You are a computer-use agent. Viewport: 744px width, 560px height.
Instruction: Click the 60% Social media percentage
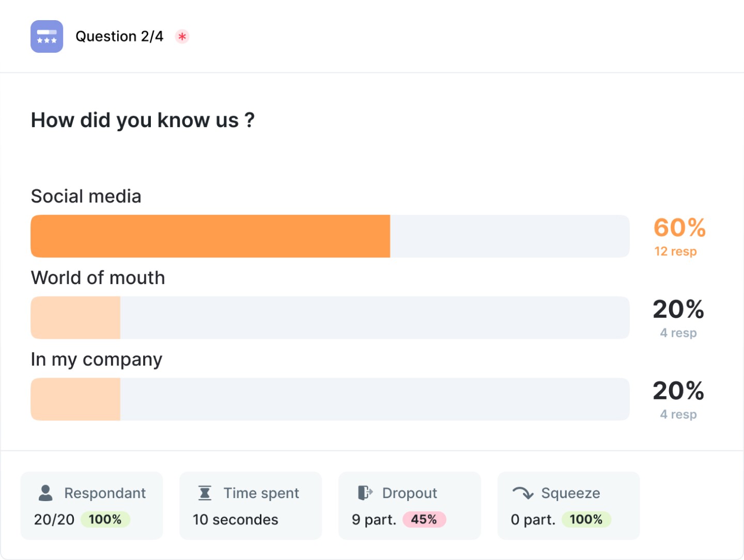(679, 228)
